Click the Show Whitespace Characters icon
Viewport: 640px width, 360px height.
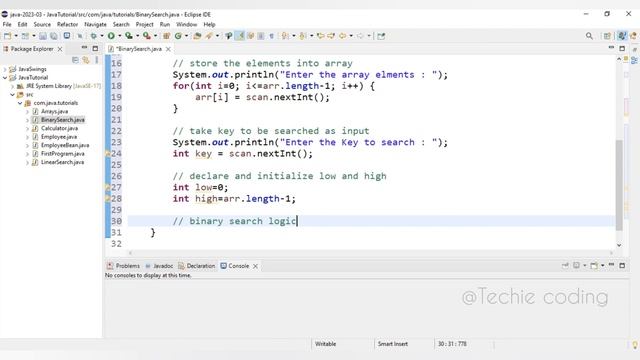point(271,36)
